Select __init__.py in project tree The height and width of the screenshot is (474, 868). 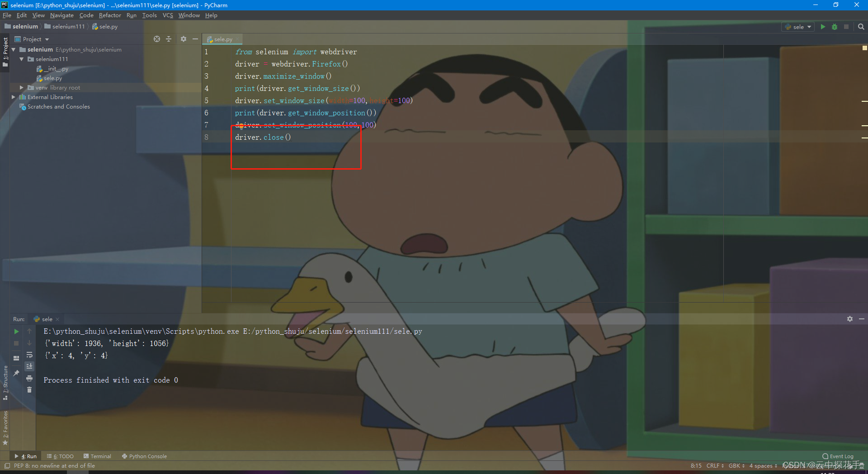click(x=52, y=69)
